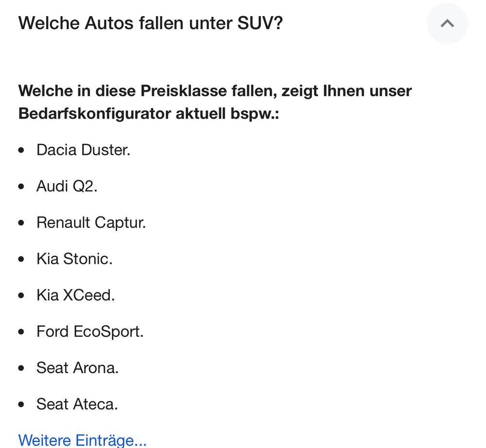This screenshot has width=486, height=448.
Task: Collapse the SUV question with the chevron
Action: click(x=447, y=23)
